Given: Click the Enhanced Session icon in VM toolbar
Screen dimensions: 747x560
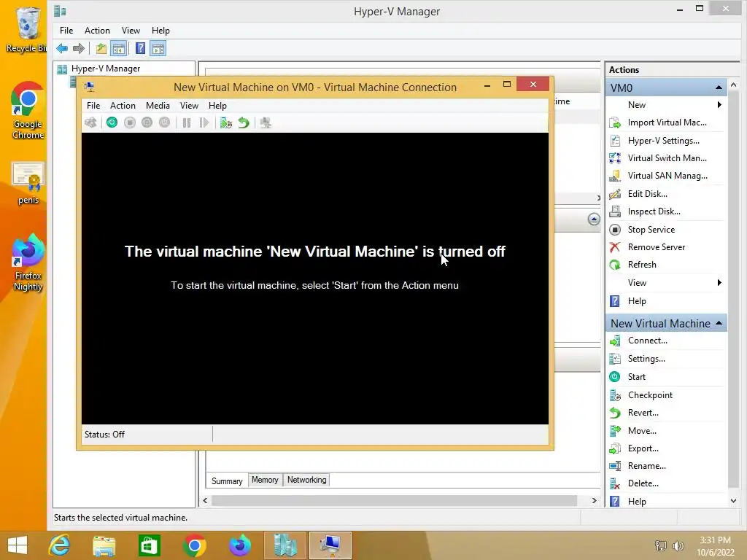Looking at the screenshot, I should [x=266, y=122].
